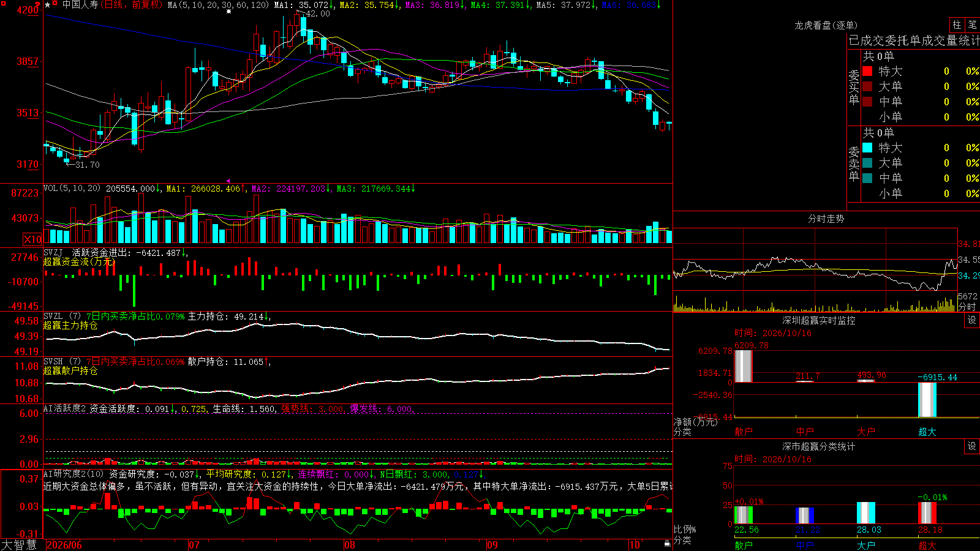Image resolution: width=980 pixels, height=551 pixels.
Task: Select the AI研究度2(10) indicator title
Action: (x=74, y=474)
